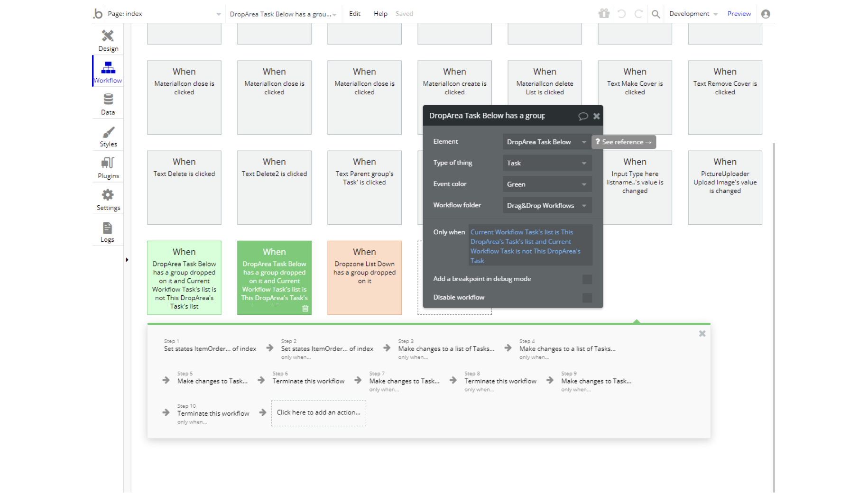The width and height of the screenshot is (868, 493).
Task: Open the Edit menu
Action: 355,14
